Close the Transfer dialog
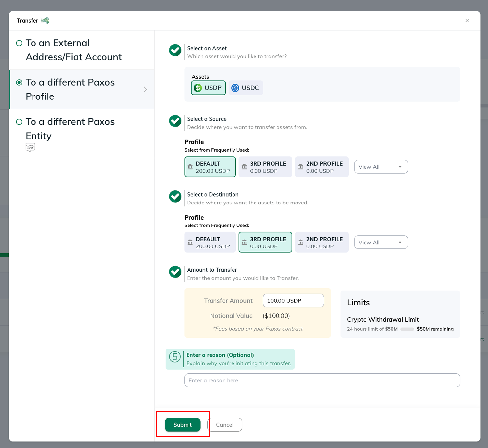 467,21
